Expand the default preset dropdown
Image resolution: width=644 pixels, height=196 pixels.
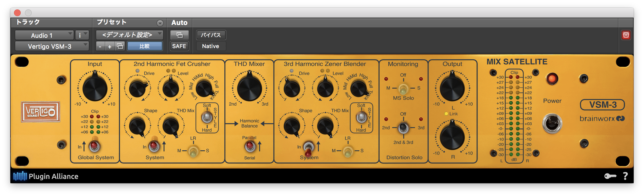pyautogui.click(x=129, y=35)
